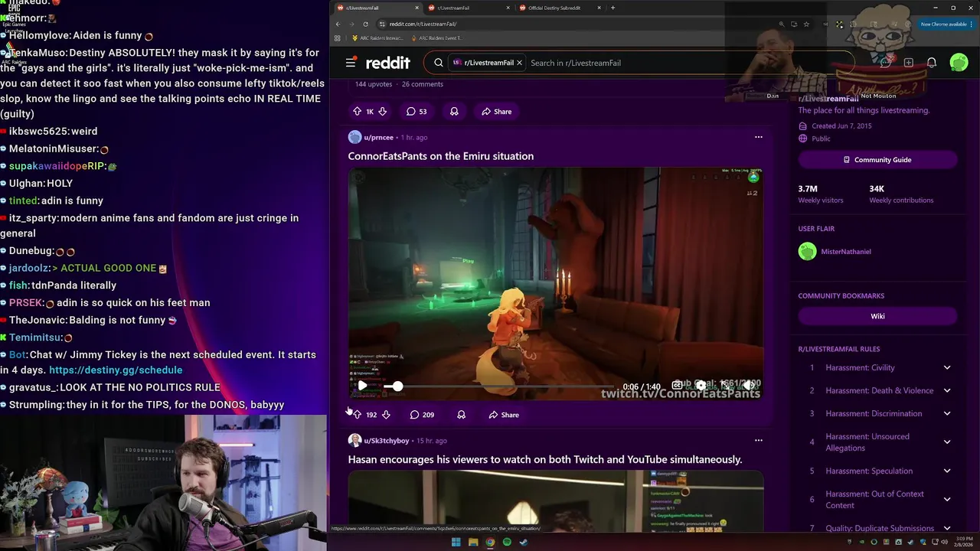This screenshot has width=980, height=551.
Task: Open ARC Raiders Interac... bookmark
Action: [377, 38]
